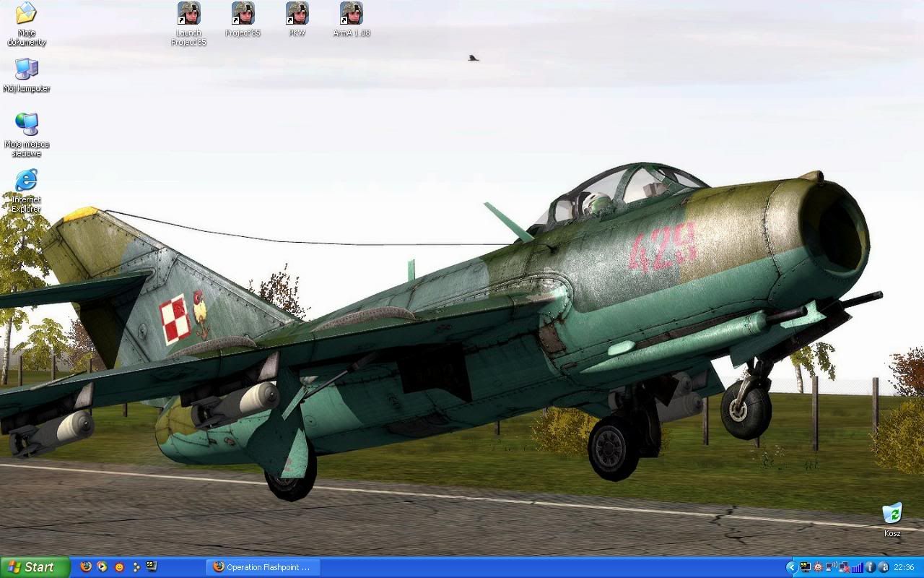Click the info 'i' tray icon

pyautogui.click(x=871, y=567)
